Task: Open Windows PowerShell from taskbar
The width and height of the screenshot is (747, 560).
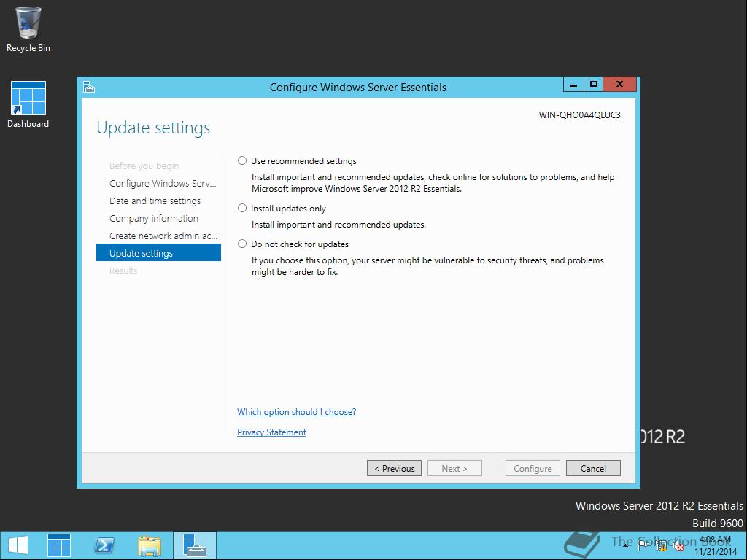Action: (x=104, y=545)
